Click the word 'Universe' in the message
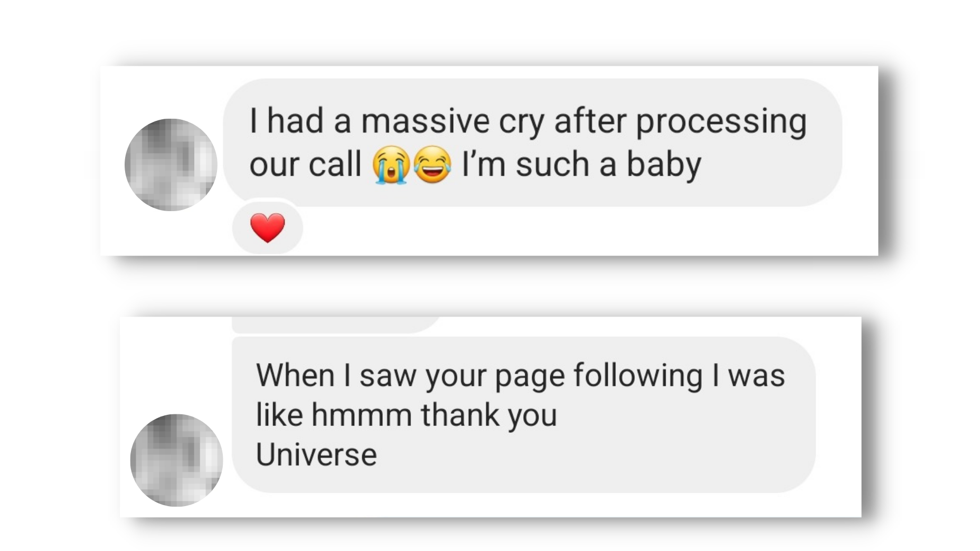Screen dimensions: 980x551 tap(316, 454)
